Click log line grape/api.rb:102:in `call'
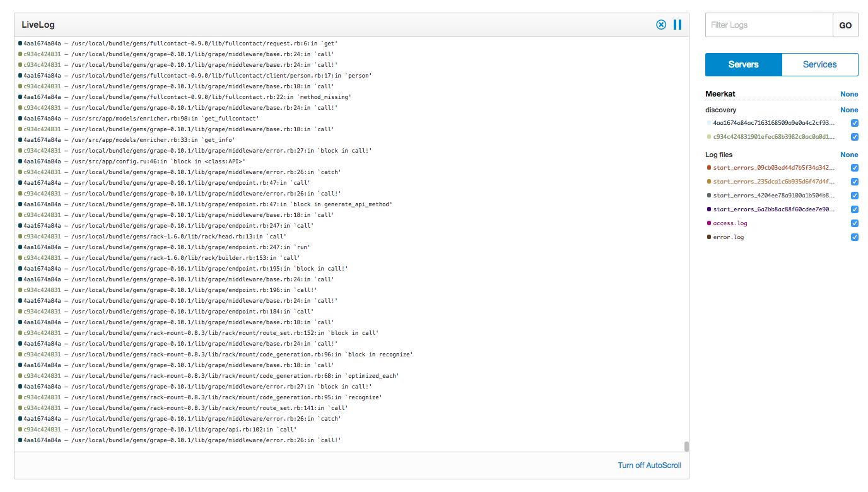Viewport: 868px width, 492px height. tap(158, 429)
